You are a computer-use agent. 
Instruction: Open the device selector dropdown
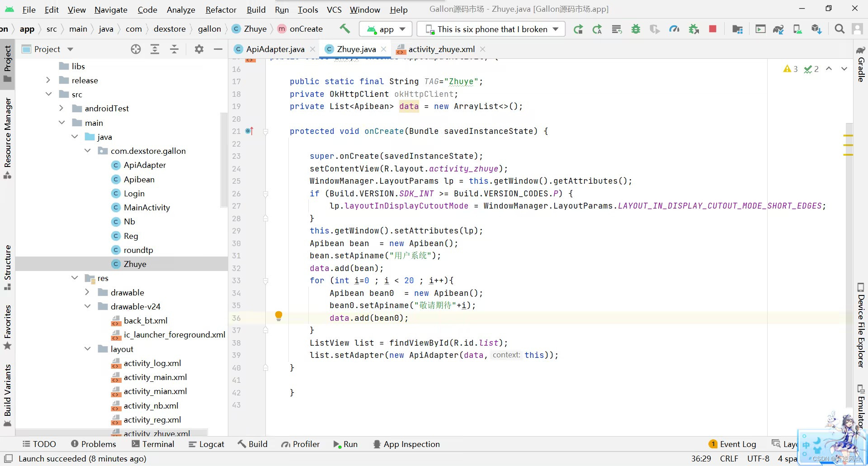(491, 29)
